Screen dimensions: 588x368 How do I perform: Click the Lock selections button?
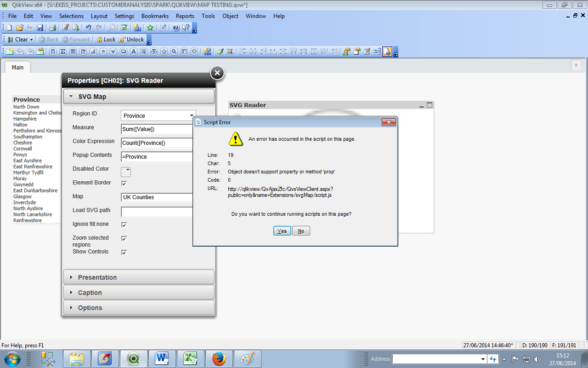point(105,40)
